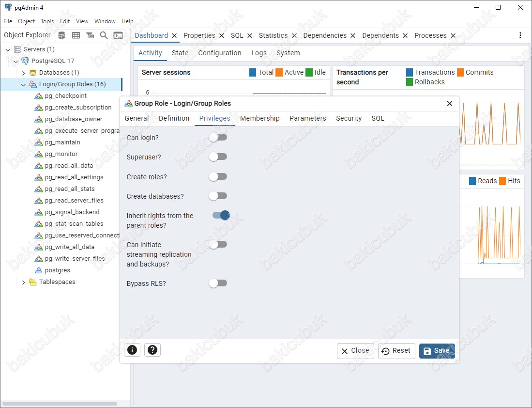
Task: Enable the Can login switch
Action: (x=218, y=137)
